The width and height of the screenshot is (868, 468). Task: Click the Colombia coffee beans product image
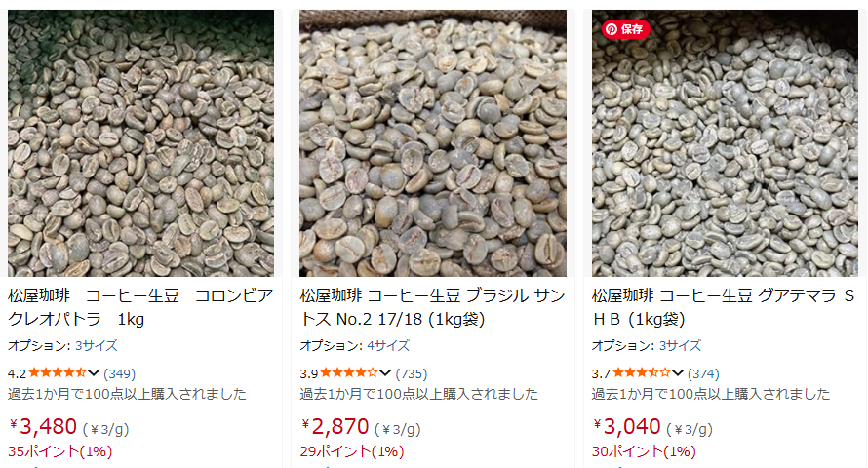140,143
